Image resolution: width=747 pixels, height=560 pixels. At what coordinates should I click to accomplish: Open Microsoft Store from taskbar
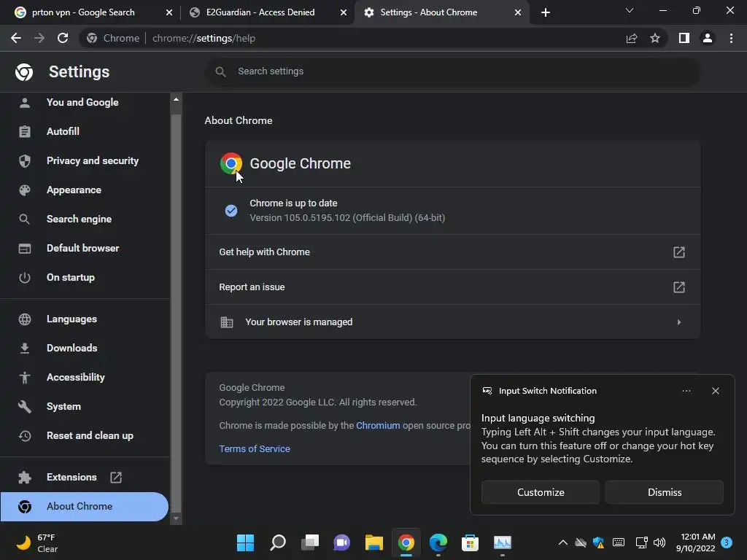pyautogui.click(x=471, y=542)
